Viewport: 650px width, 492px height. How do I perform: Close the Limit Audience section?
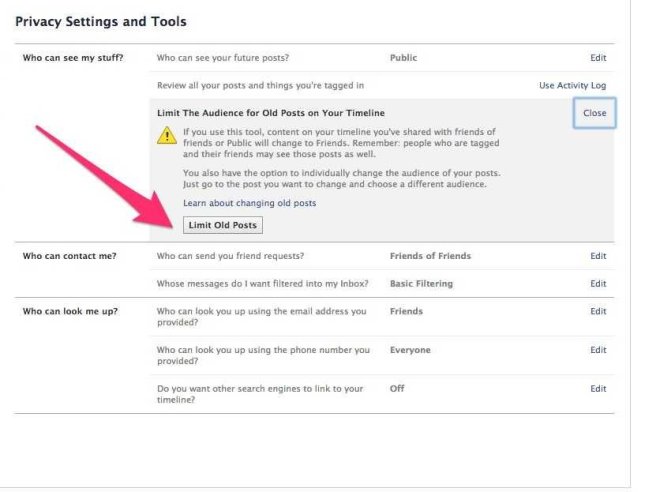(x=594, y=113)
